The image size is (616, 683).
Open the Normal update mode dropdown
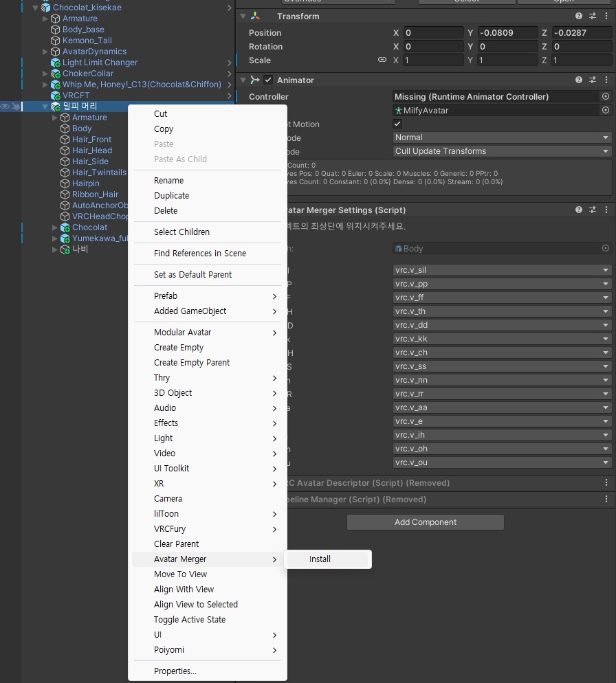point(502,137)
